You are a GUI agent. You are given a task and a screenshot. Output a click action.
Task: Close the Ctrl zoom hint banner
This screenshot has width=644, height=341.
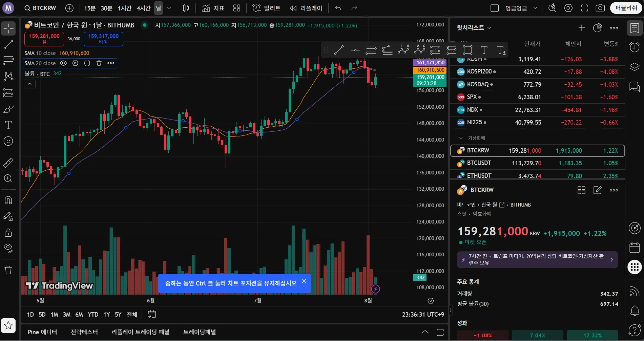[x=304, y=281]
